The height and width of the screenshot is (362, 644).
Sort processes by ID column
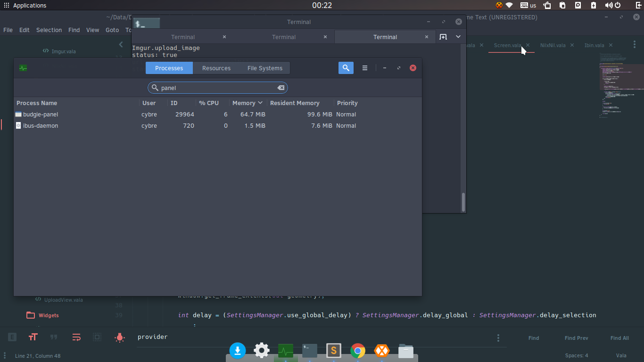(174, 103)
